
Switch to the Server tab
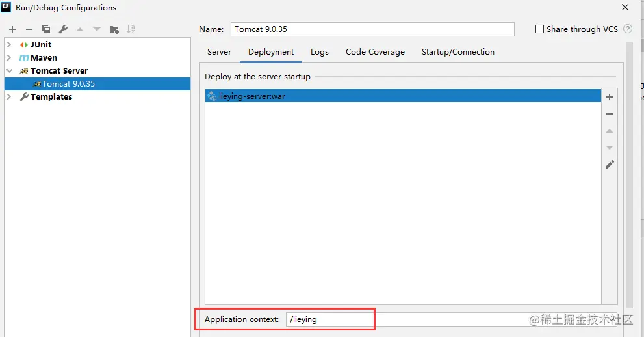pyautogui.click(x=219, y=52)
